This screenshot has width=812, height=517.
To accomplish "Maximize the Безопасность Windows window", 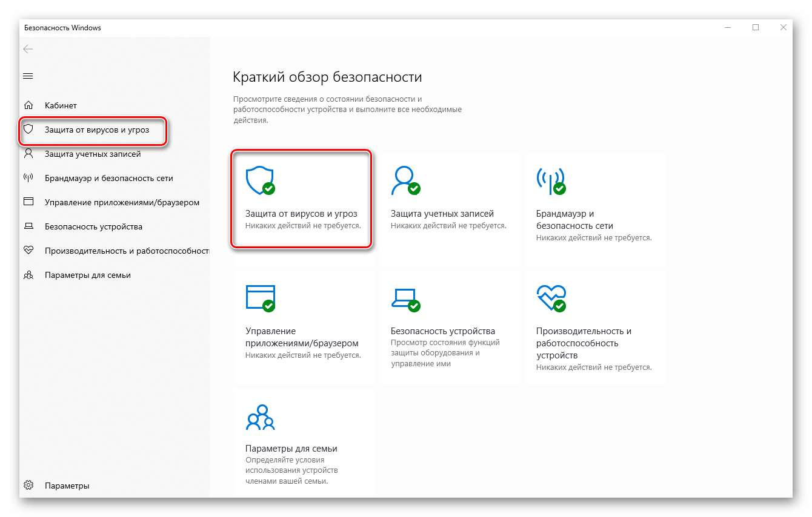I will [756, 27].
